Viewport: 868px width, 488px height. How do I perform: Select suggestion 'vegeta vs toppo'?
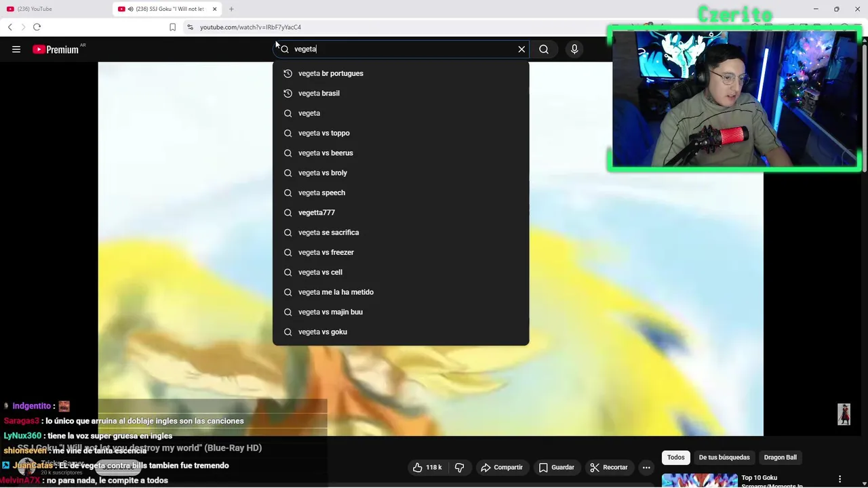[x=400, y=133]
